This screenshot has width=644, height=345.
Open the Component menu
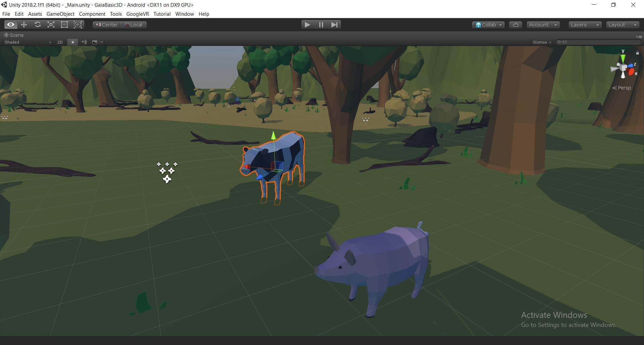[x=92, y=14]
